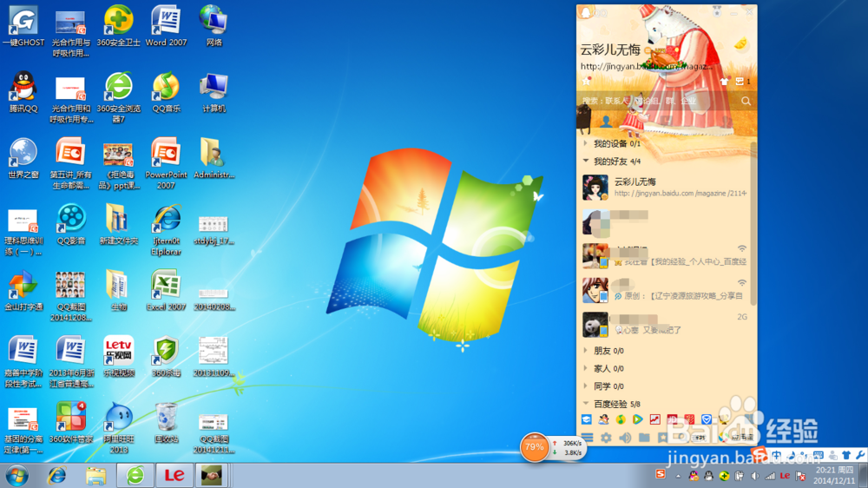Open the 生物 folder on desktop
Viewport: 868px width, 488px height.
coord(118,290)
